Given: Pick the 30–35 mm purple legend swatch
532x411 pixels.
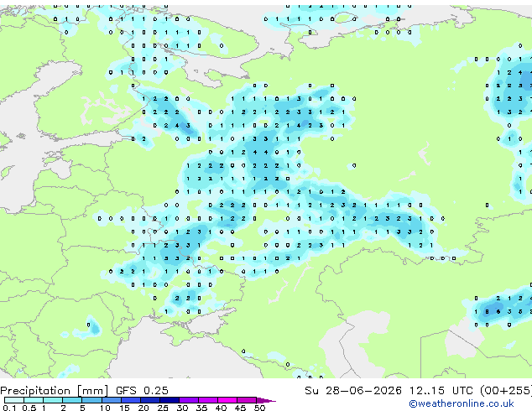Looking at the screenshot, I should [x=189, y=400].
